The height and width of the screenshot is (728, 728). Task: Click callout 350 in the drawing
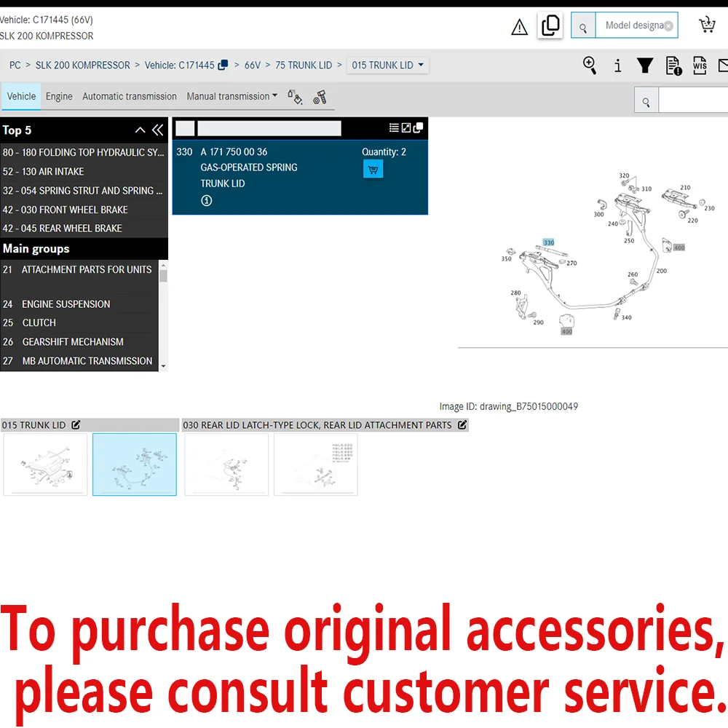pos(506,258)
